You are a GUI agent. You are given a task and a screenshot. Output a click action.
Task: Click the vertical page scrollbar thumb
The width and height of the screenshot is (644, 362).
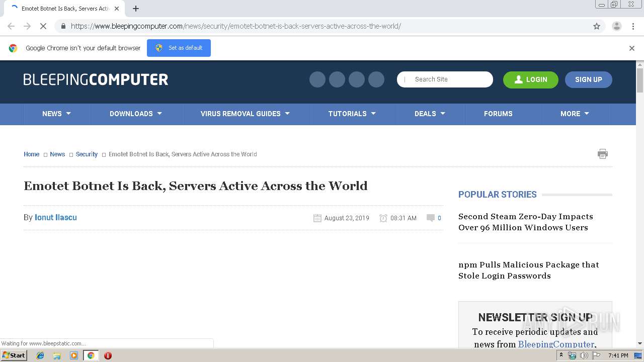click(x=640, y=80)
